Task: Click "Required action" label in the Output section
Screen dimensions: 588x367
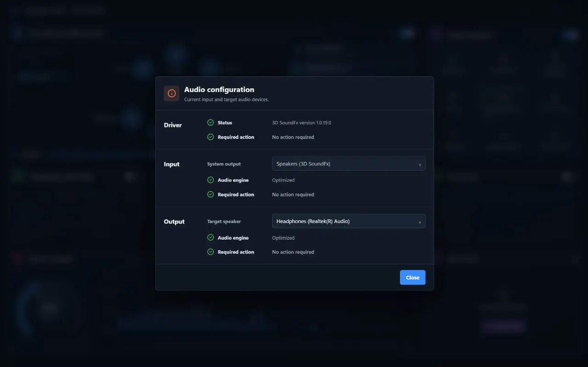Action: tap(236, 252)
